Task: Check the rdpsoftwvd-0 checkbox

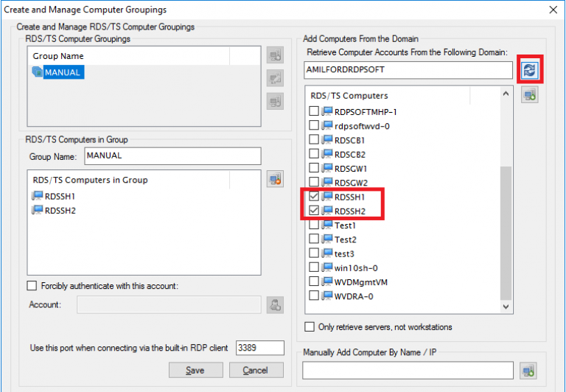Action: 314,125
